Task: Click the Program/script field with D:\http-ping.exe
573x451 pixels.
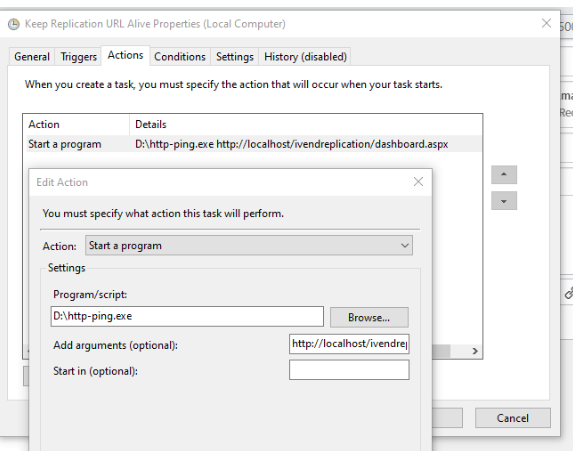Action: click(187, 316)
